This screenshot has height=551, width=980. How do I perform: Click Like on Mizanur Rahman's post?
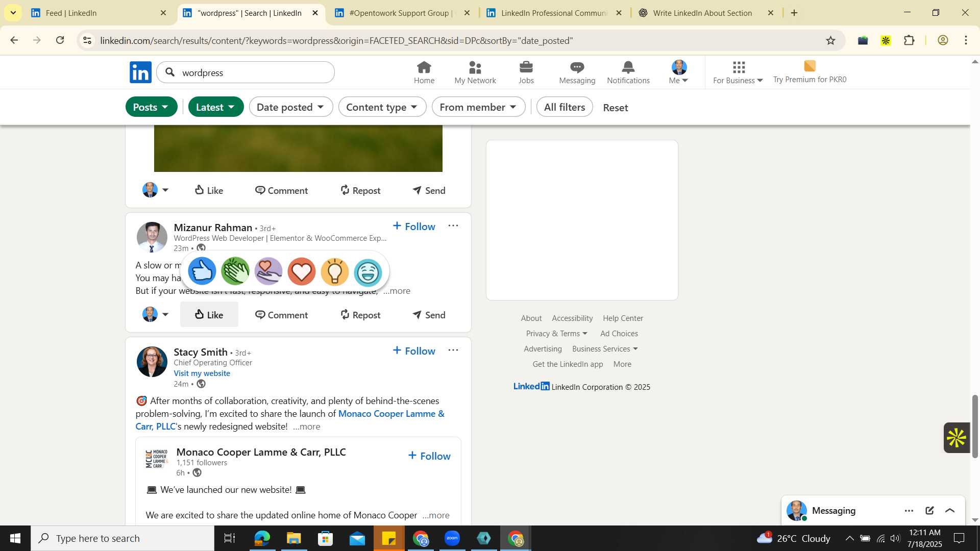209,315
